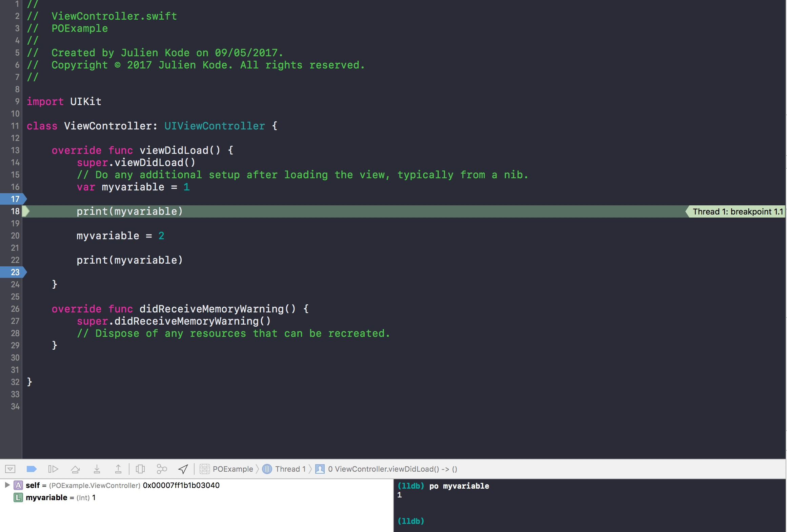Click 'import' keyword on line 9
The height and width of the screenshot is (532, 787).
[45, 101]
